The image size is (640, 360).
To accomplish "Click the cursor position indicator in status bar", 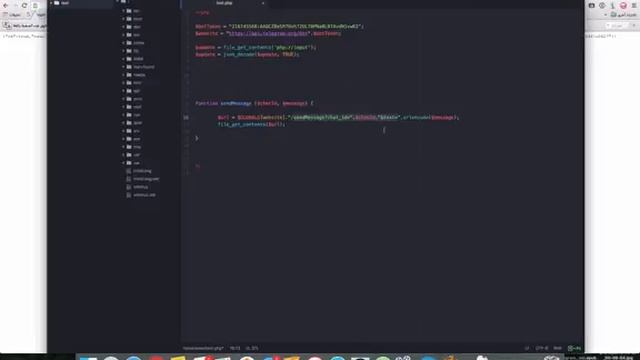I will tap(235, 348).
